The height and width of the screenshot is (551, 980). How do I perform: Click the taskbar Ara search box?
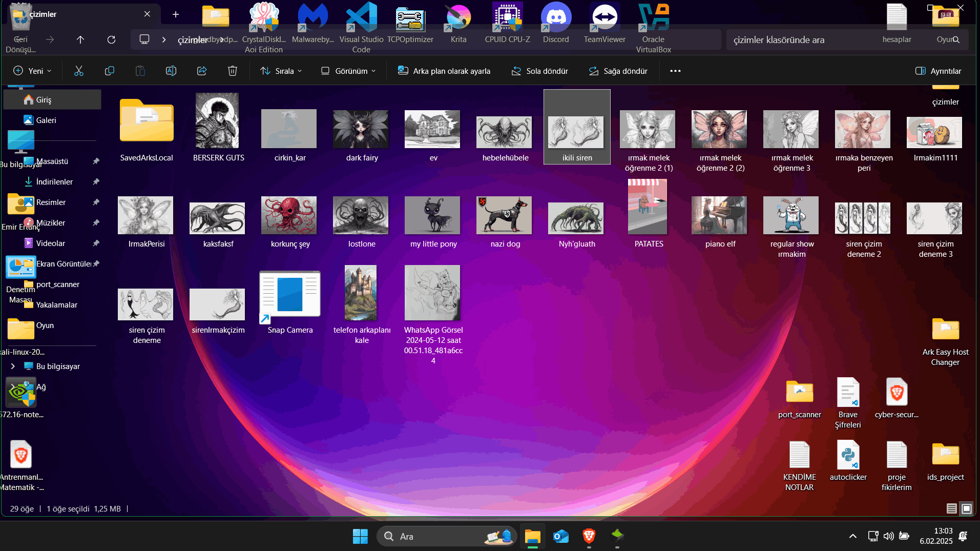pos(447,536)
